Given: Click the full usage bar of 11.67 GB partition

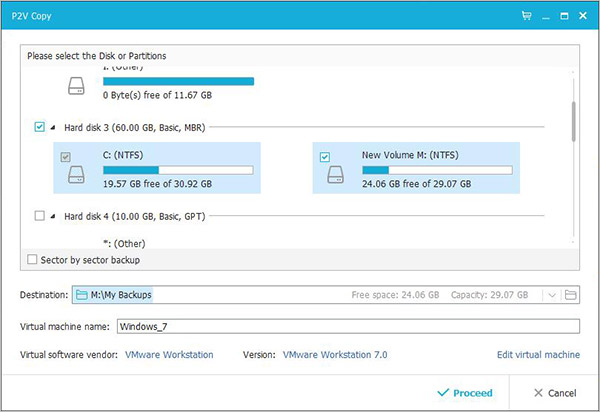Looking at the screenshot, I should tap(178, 81).
